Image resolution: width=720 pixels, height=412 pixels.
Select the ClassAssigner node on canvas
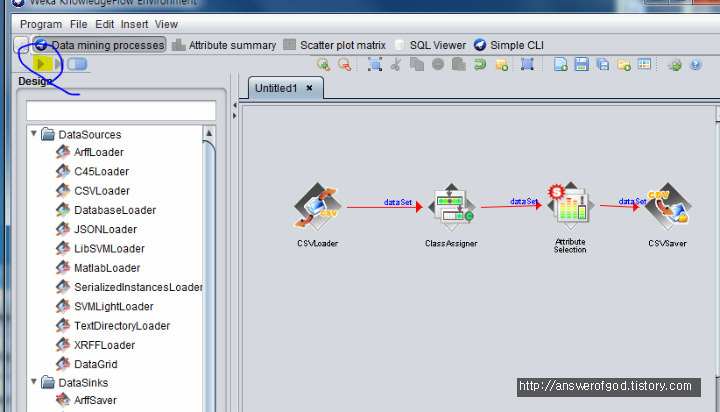(x=451, y=207)
